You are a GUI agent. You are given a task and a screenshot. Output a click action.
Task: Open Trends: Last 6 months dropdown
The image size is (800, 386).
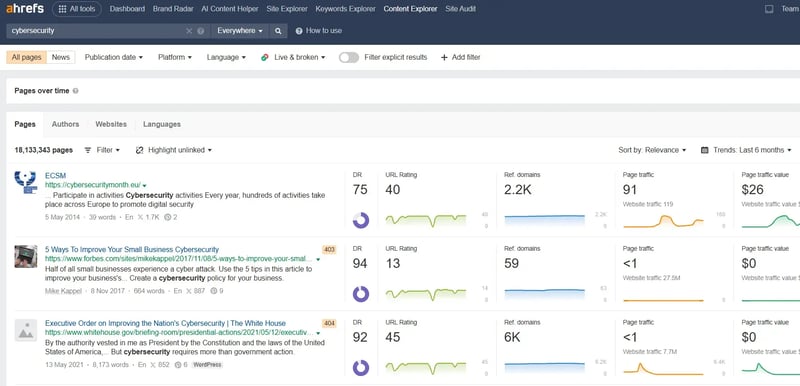point(747,150)
